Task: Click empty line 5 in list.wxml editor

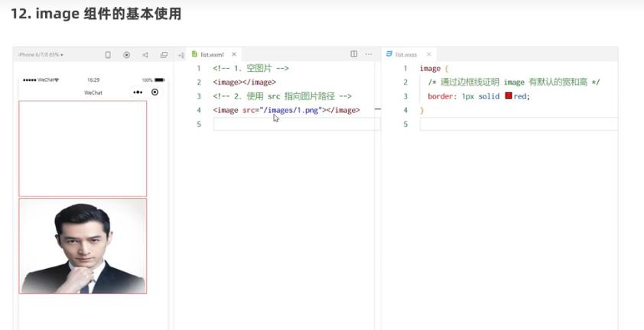Action: [297, 124]
